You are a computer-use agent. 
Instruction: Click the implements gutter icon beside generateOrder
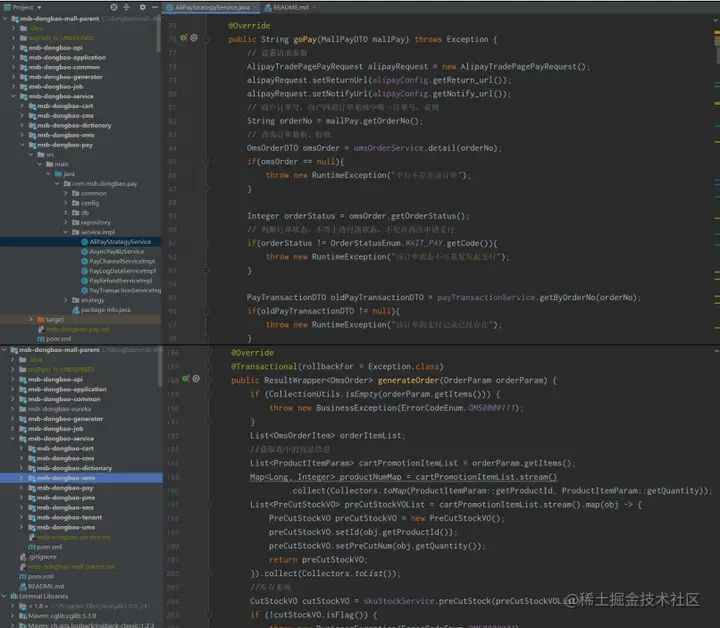pos(186,379)
